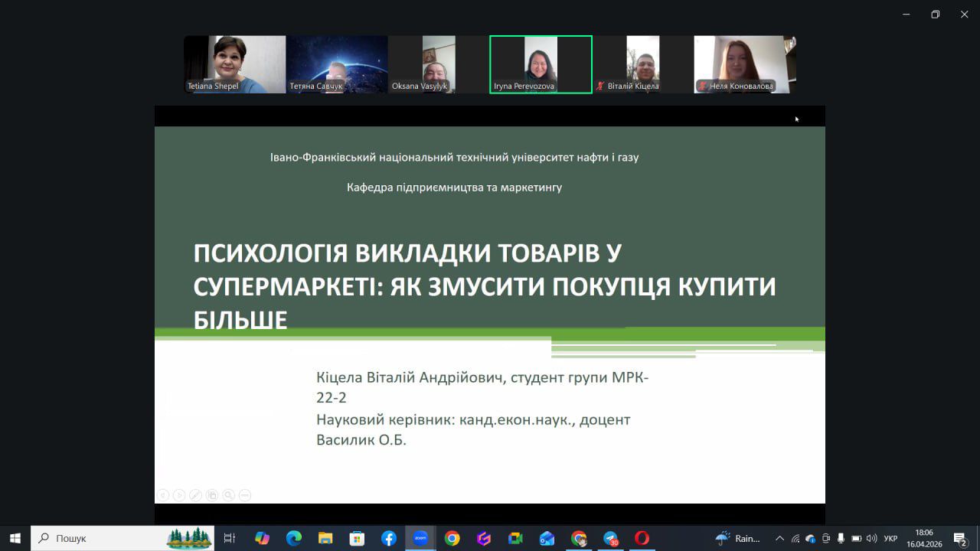Select Oksana Vasylyk video thumbnail
The height and width of the screenshot is (551, 980).
[439, 64]
